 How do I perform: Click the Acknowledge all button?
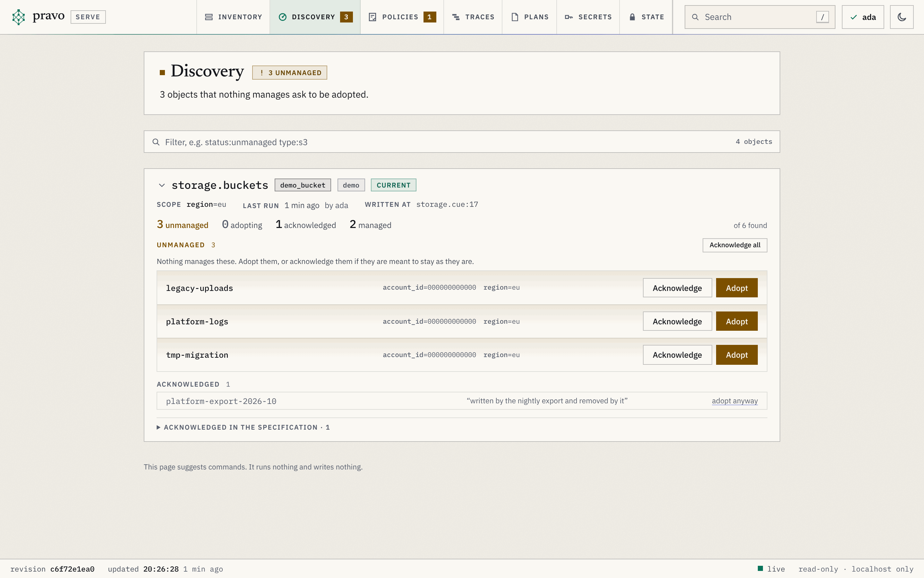coord(735,245)
